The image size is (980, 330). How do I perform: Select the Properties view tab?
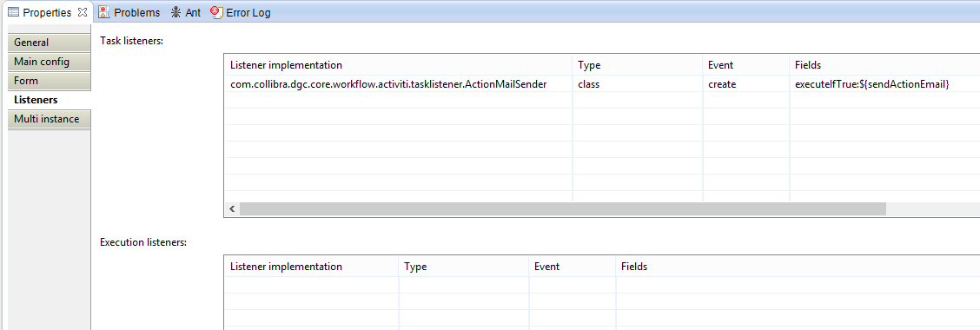[47, 12]
